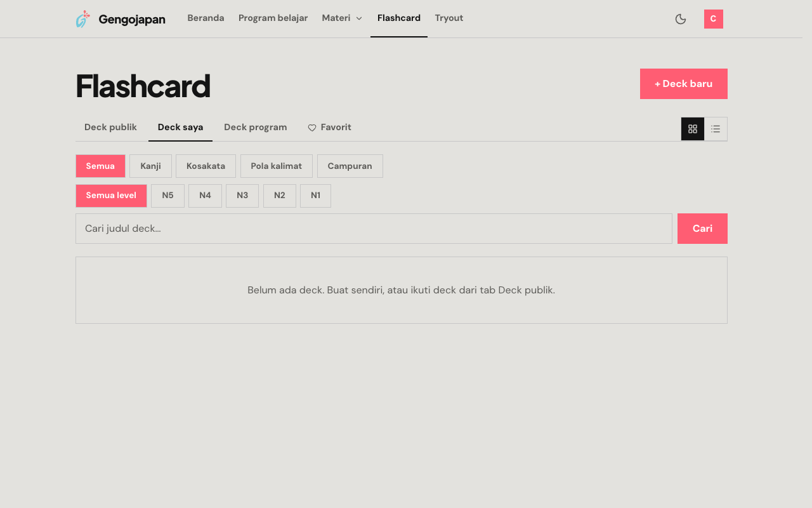Filter decks by N5 level
This screenshot has width=812, height=508.
[167, 196]
